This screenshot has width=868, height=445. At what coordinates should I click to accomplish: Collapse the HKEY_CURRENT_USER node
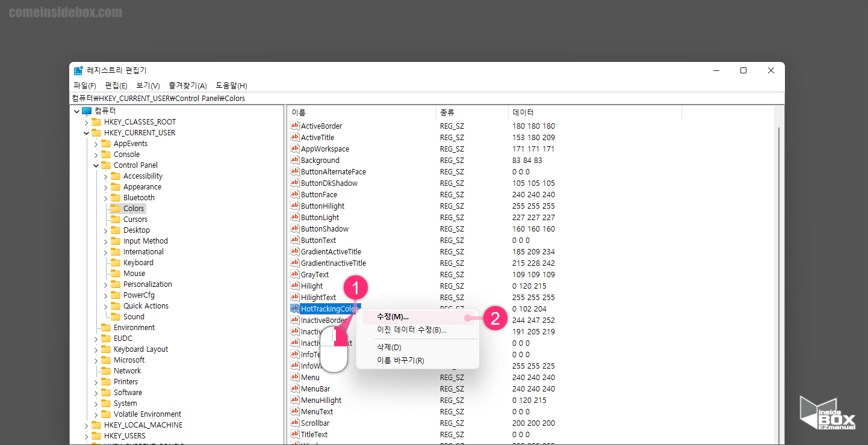(x=87, y=132)
